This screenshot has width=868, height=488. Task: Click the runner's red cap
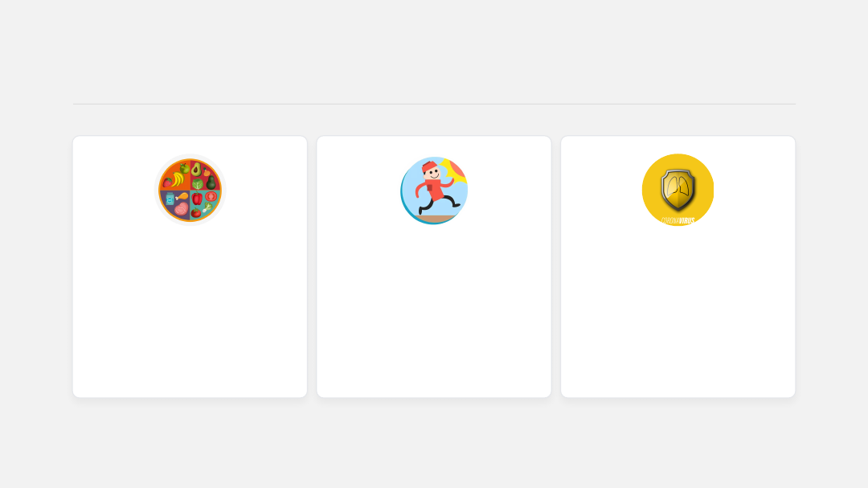coord(428,166)
